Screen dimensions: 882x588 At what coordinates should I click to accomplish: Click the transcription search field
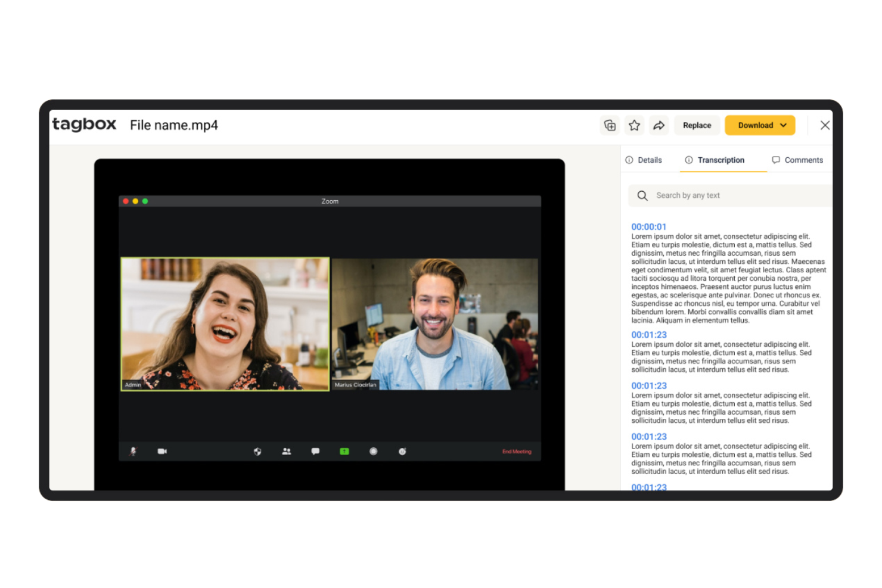click(x=728, y=195)
